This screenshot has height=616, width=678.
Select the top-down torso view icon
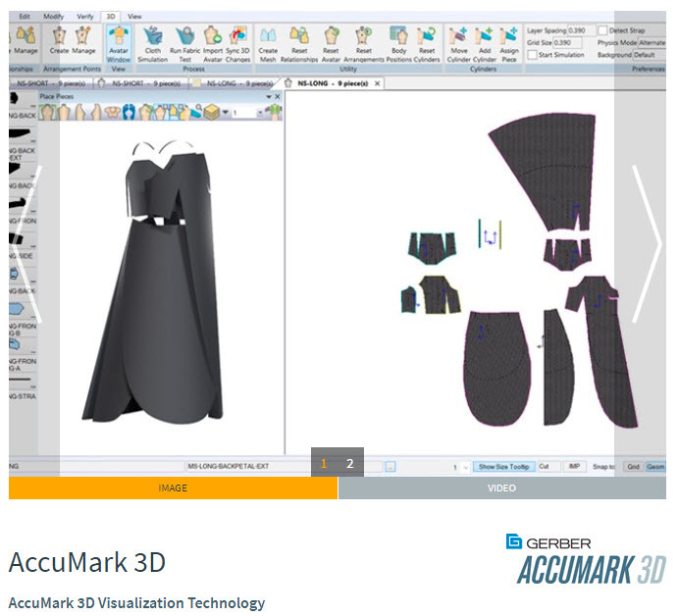[113, 112]
